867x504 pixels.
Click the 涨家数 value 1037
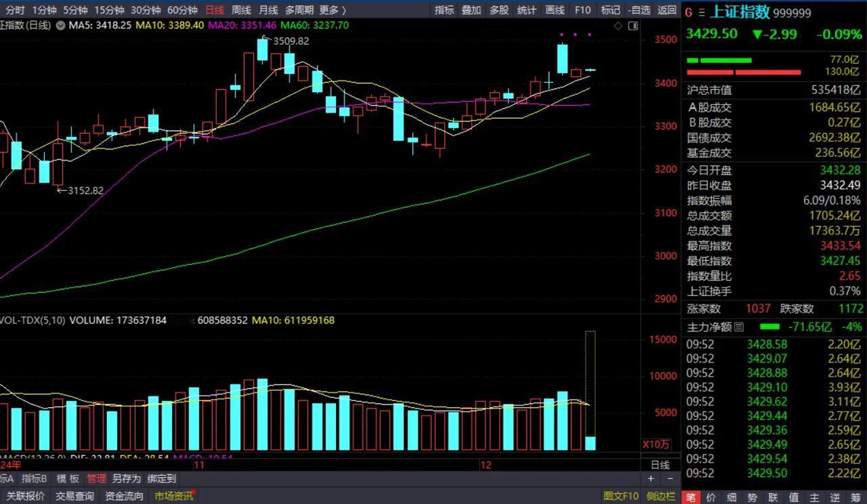[758, 309]
